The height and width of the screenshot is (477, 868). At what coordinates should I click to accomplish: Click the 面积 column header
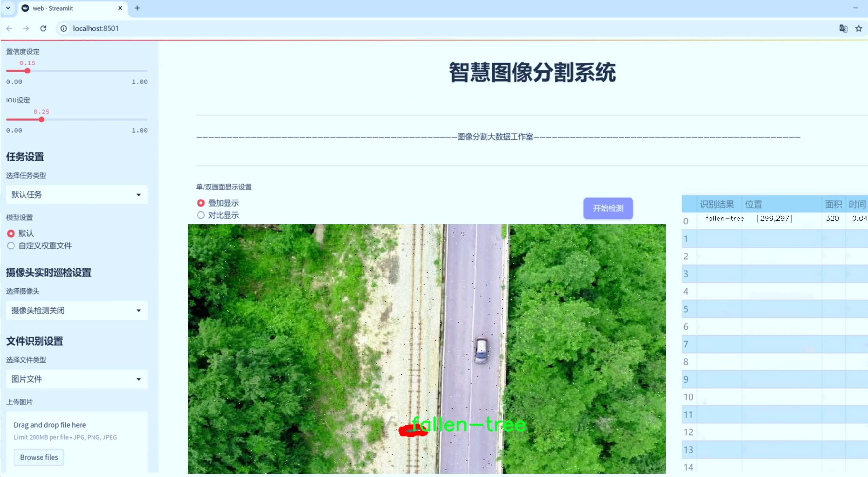(x=833, y=204)
